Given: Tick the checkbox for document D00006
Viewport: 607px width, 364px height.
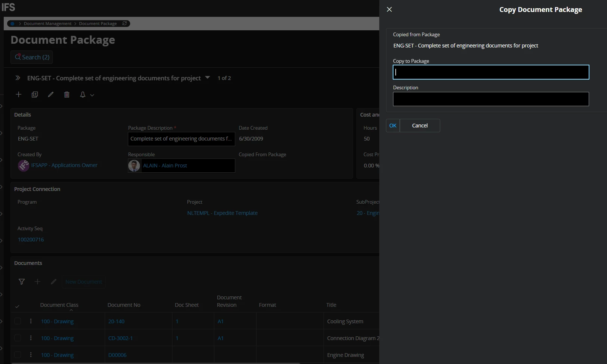Looking at the screenshot, I should click(x=18, y=355).
